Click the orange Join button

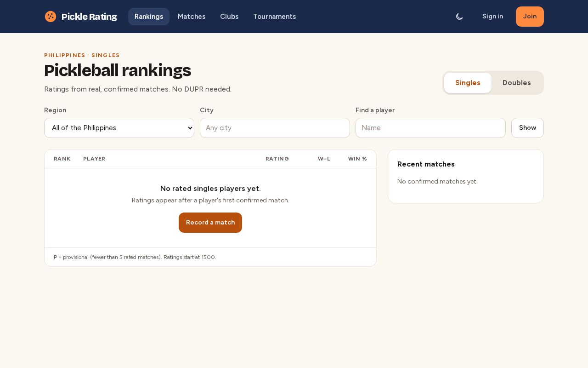(x=530, y=17)
